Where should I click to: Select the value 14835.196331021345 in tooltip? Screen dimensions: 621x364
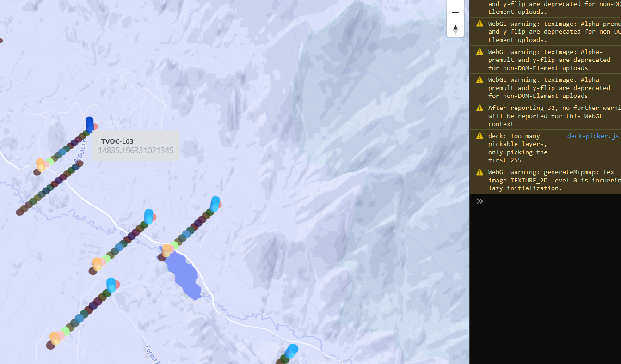point(135,151)
